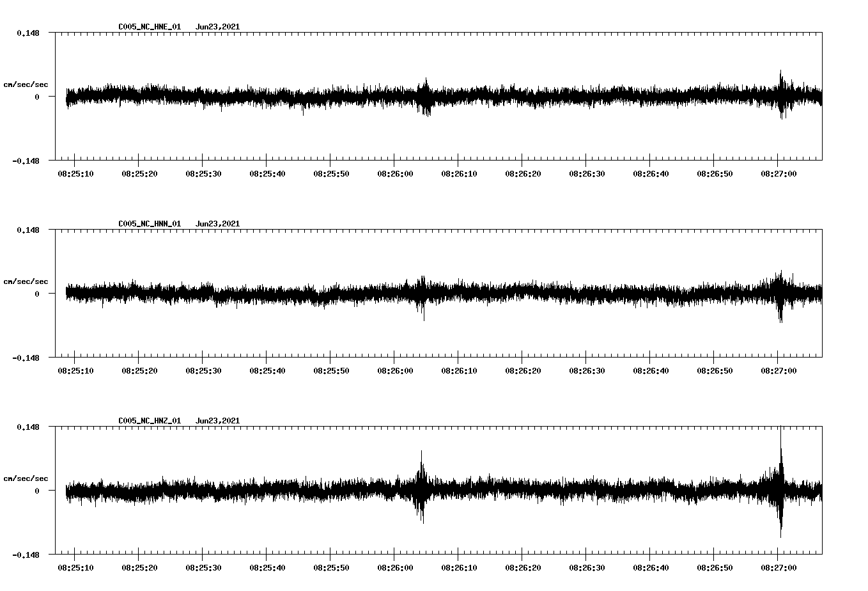Choose 08:26:40 time label under HNZ plot

click(x=651, y=567)
